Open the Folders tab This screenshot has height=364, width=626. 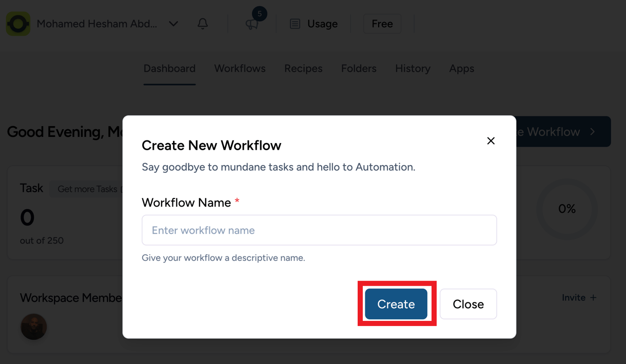click(359, 68)
